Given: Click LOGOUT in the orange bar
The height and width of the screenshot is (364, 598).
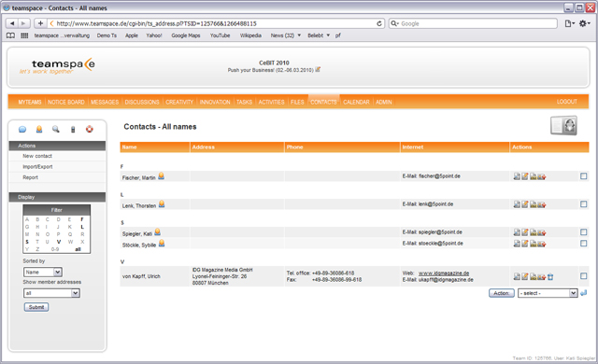Looking at the screenshot, I should click(567, 102).
